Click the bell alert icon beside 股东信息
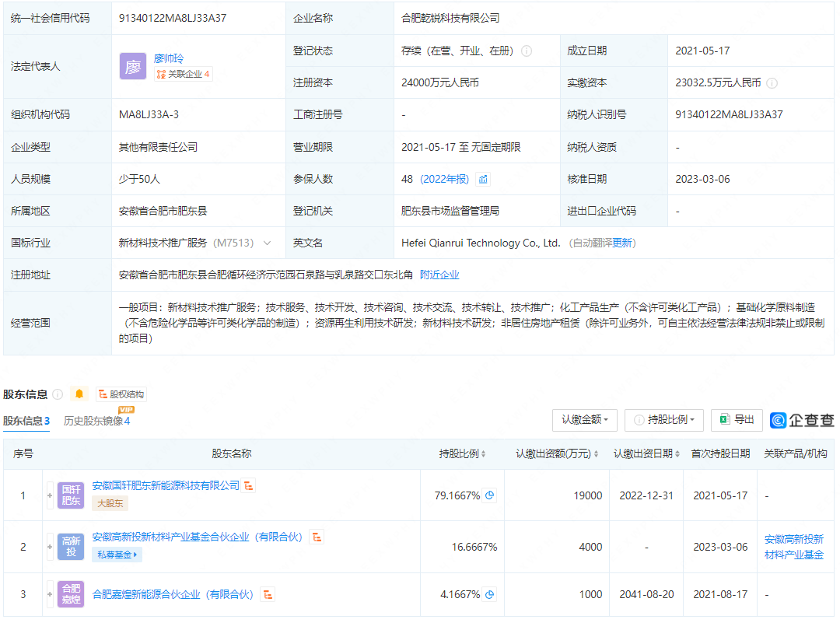This screenshot has height=623, width=840. pyautogui.click(x=79, y=394)
